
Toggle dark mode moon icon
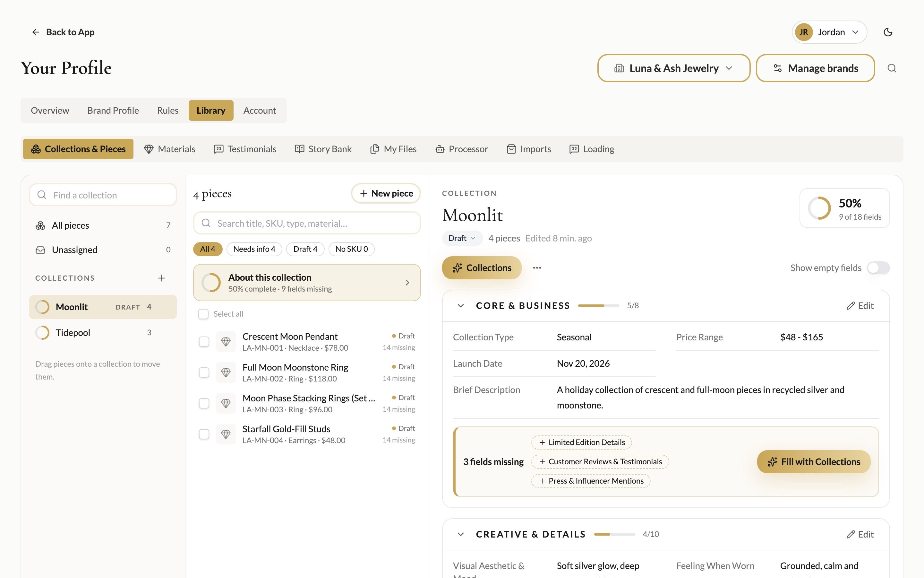[888, 32]
